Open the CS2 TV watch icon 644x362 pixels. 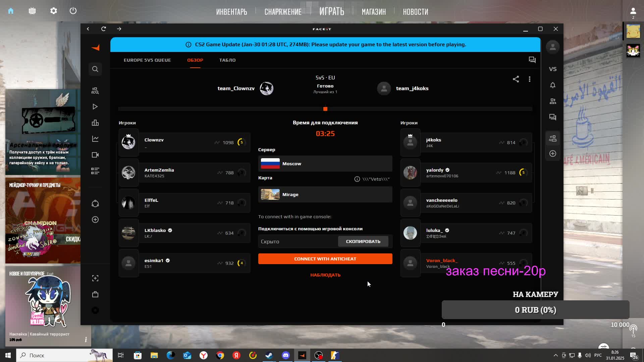[x=32, y=11]
